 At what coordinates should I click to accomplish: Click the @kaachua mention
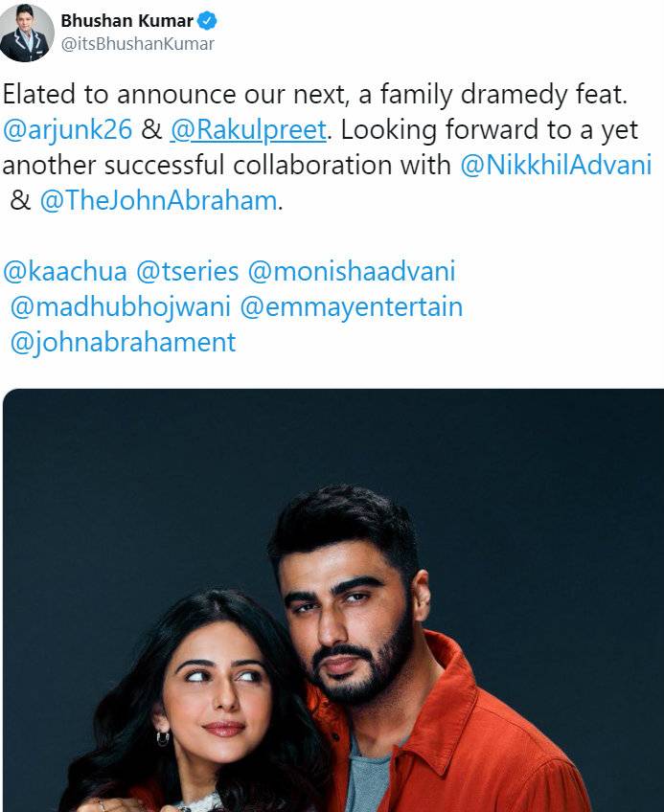(x=65, y=271)
